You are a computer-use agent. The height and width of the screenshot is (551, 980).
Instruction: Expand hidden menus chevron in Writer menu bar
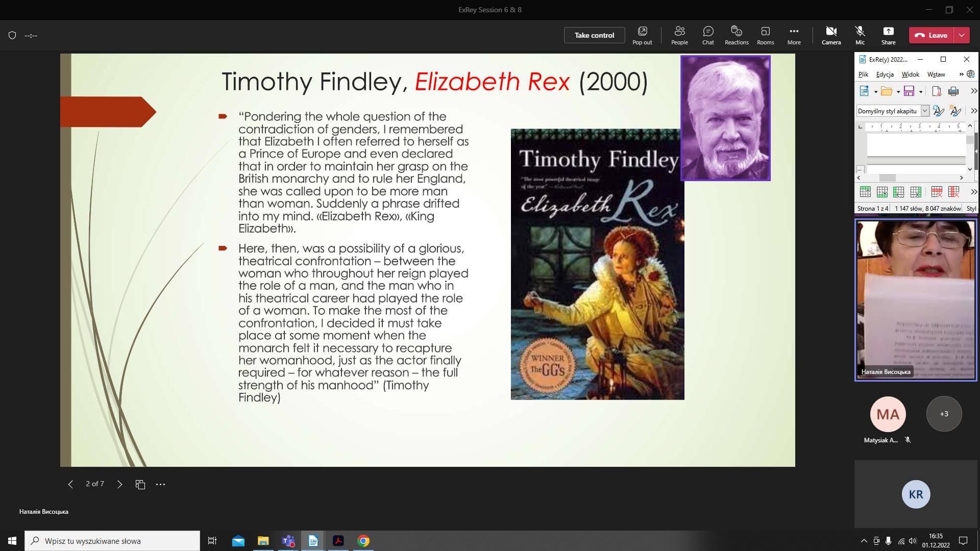(961, 74)
